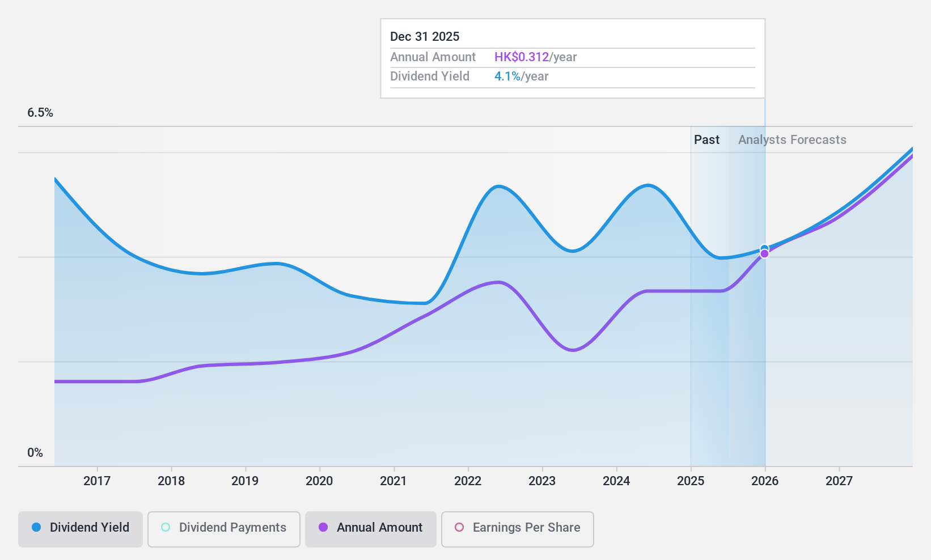Click the 0% y-axis label
The image size is (931, 560).
pos(35,453)
